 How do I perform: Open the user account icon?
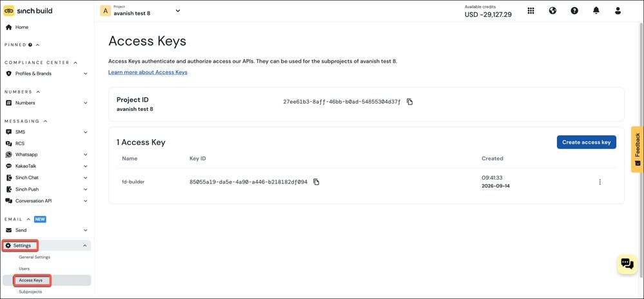click(618, 11)
